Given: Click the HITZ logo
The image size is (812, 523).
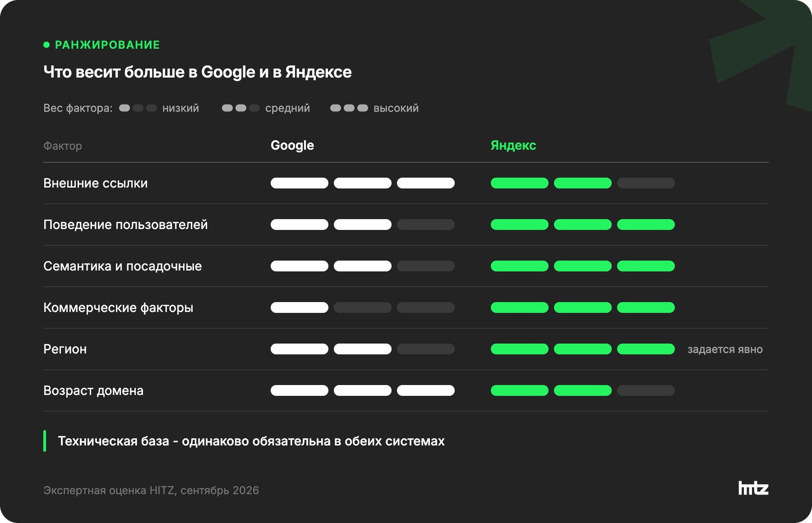Looking at the screenshot, I should tap(753, 488).
